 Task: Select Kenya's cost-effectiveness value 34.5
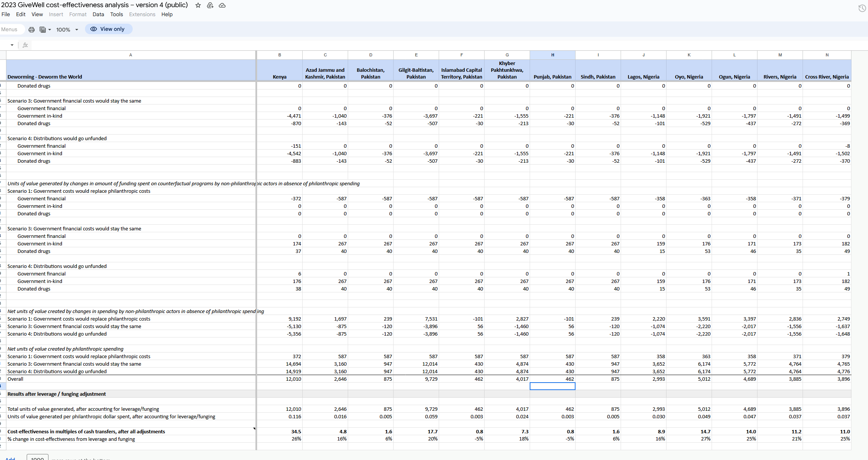click(280, 431)
